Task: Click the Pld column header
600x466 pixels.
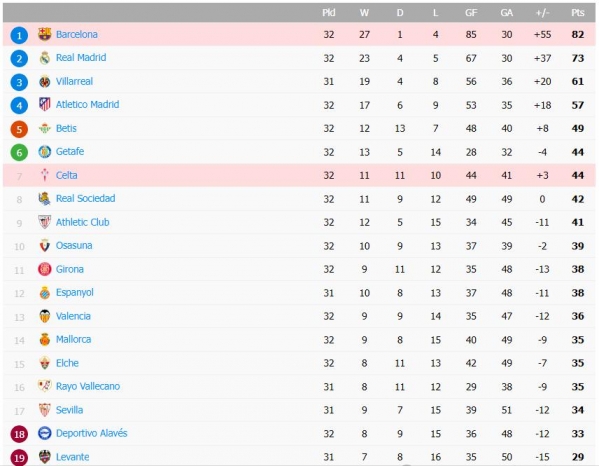Action: tap(329, 12)
